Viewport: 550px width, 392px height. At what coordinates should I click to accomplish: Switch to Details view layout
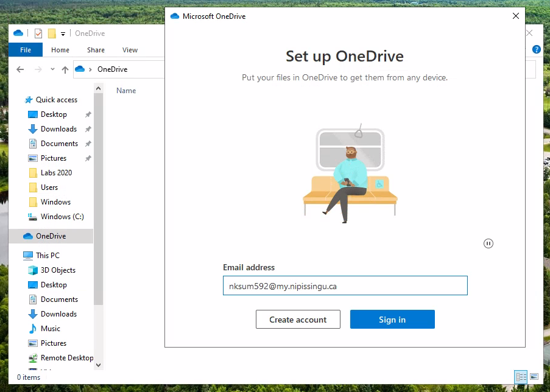point(521,377)
